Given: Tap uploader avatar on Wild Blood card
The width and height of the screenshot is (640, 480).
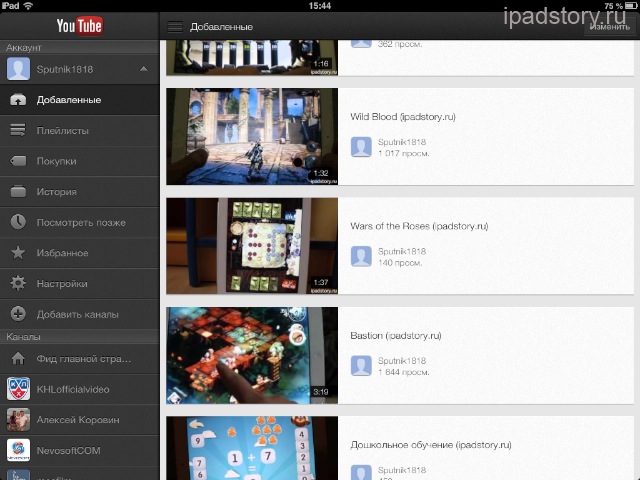Looking at the screenshot, I should (361, 147).
